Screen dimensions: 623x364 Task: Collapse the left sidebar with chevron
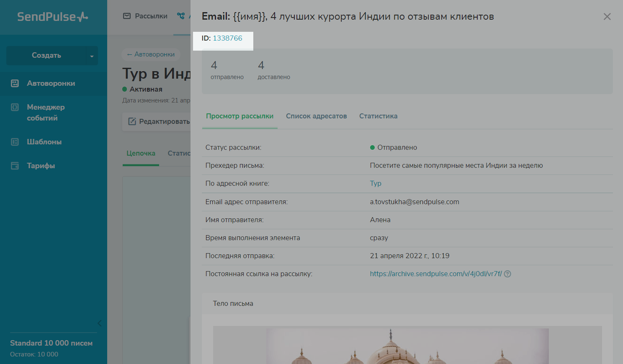pos(100,323)
